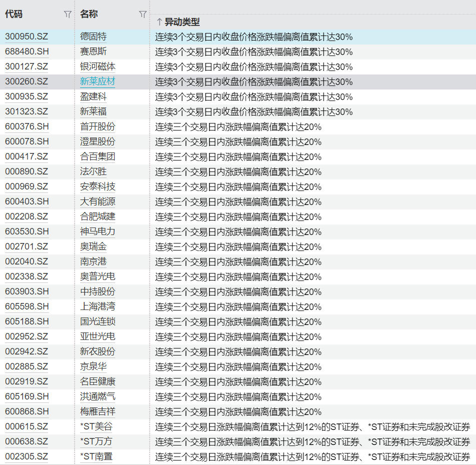
Task: Open the filter icon in 名称 column header
Action: 143,14
